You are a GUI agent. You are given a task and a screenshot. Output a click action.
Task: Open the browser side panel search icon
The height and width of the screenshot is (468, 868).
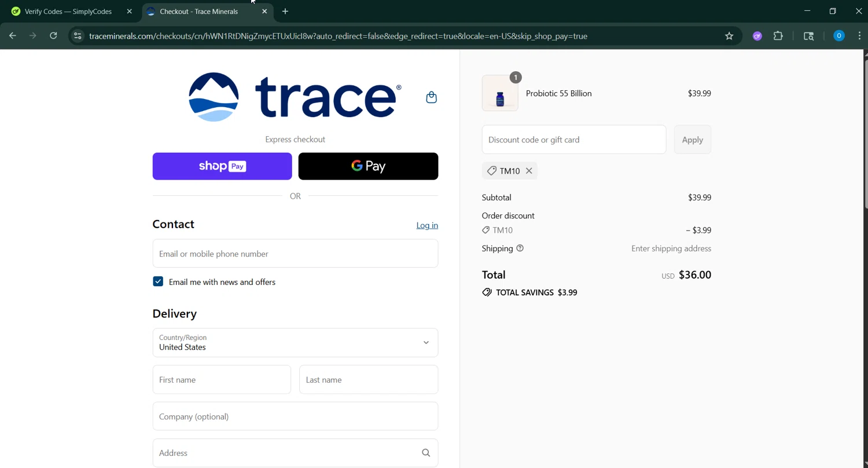click(x=809, y=36)
